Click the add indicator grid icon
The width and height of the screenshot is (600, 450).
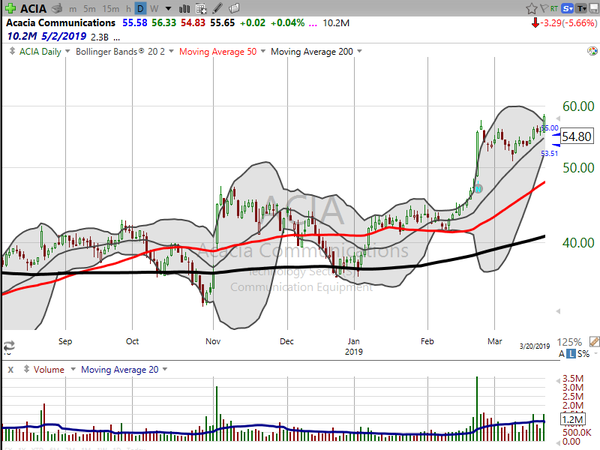(x=201, y=8)
